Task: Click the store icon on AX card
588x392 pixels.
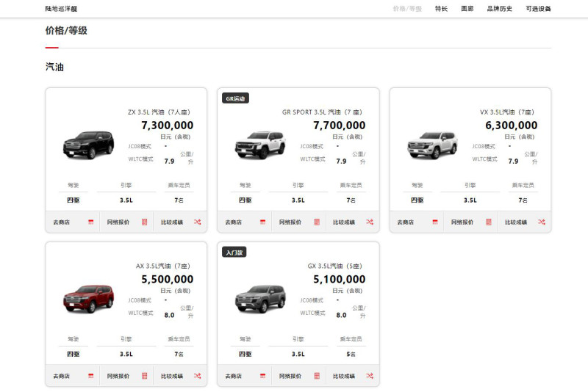Action: click(x=90, y=376)
